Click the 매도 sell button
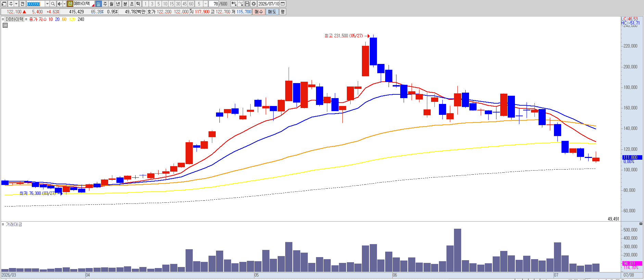644x280 pixels. point(272,12)
